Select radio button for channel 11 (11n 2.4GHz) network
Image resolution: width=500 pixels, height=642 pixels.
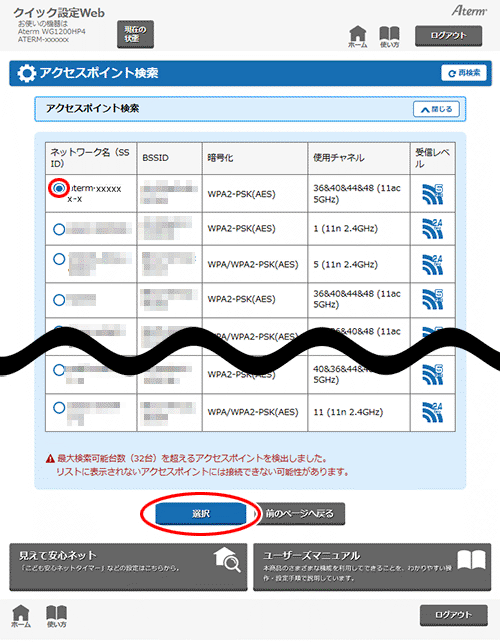[x=59, y=407]
